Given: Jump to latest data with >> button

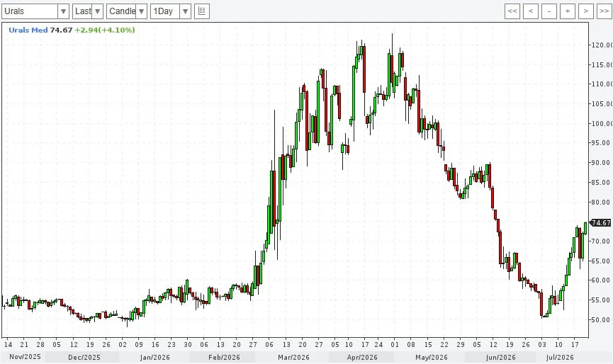Looking at the screenshot, I should (604, 11).
